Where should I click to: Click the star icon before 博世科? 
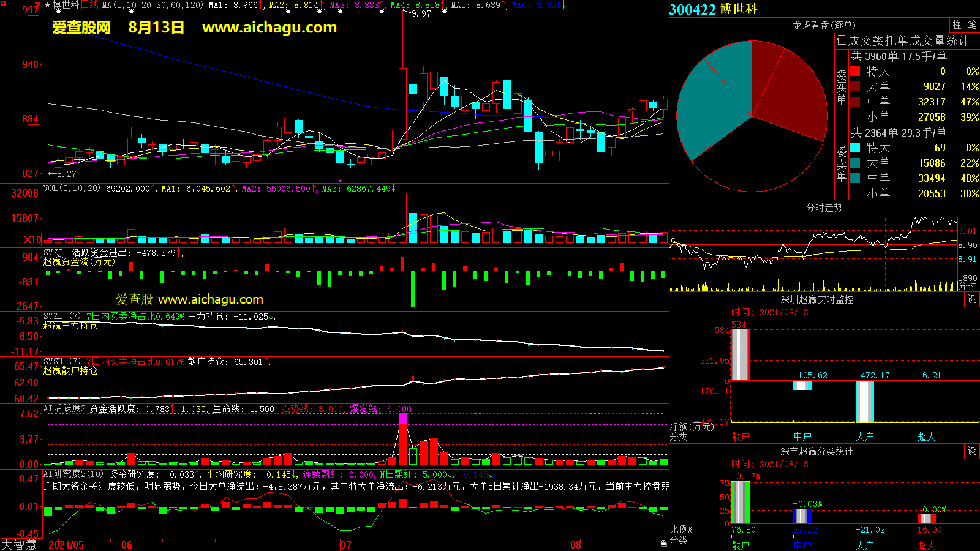pyautogui.click(x=48, y=5)
